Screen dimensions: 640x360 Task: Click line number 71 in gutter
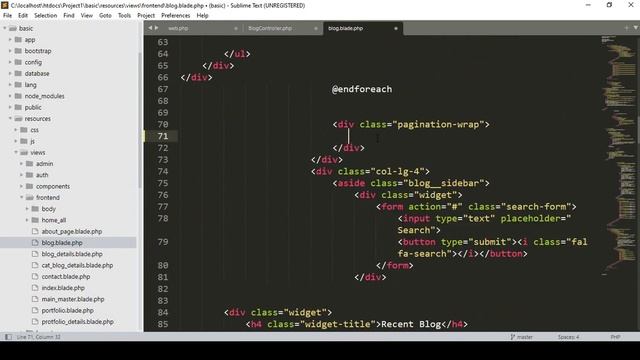pyautogui.click(x=163, y=136)
